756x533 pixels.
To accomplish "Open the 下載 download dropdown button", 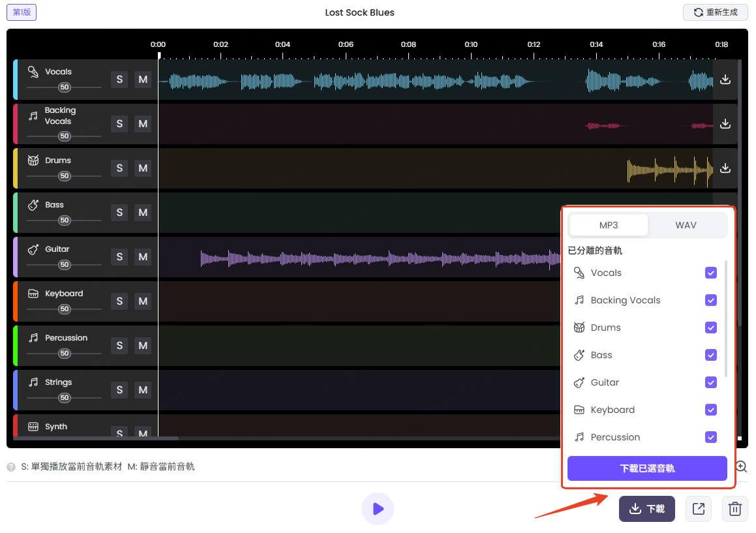I will pos(646,509).
